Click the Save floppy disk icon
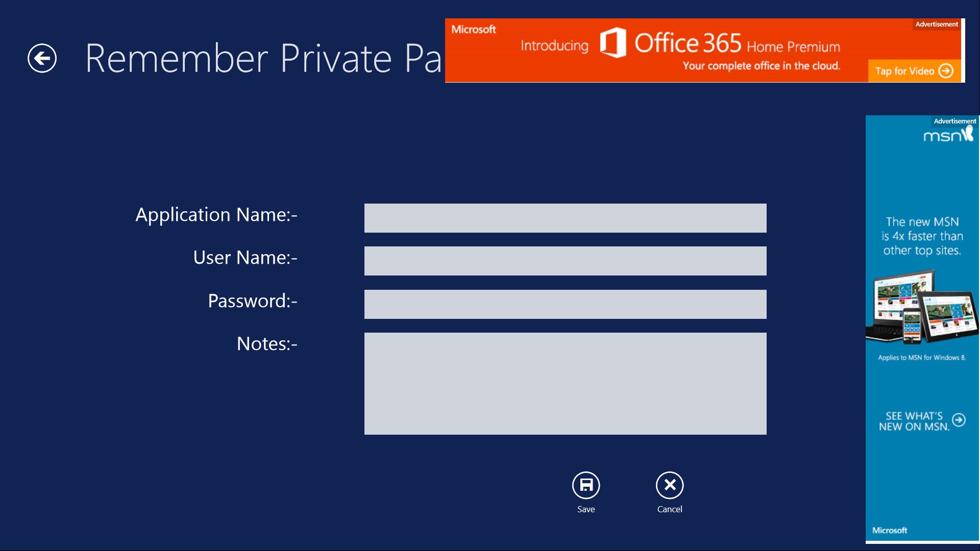980x551 pixels. pos(586,485)
